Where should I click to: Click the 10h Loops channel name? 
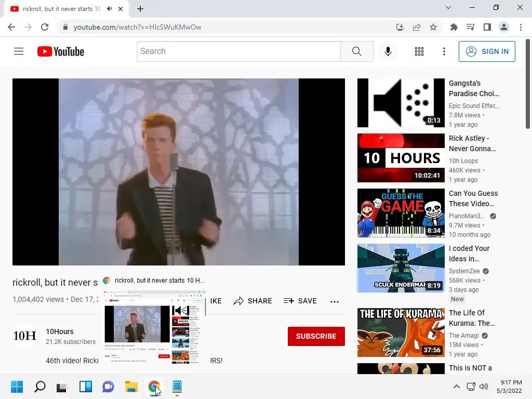[x=463, y=161]
